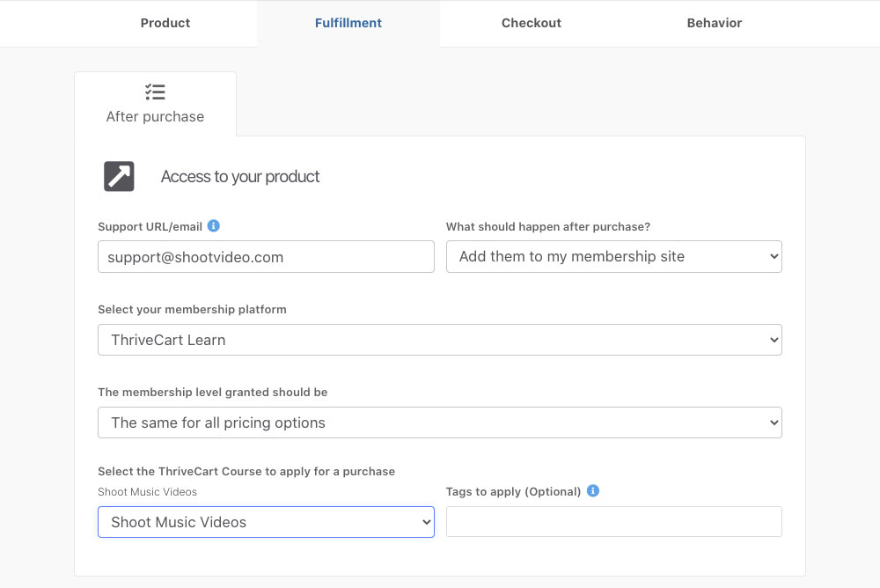The width and height of the screenshot is (880, 588).
Task: Click the After purchase sub-tab
Action: (x=155, y=104)
